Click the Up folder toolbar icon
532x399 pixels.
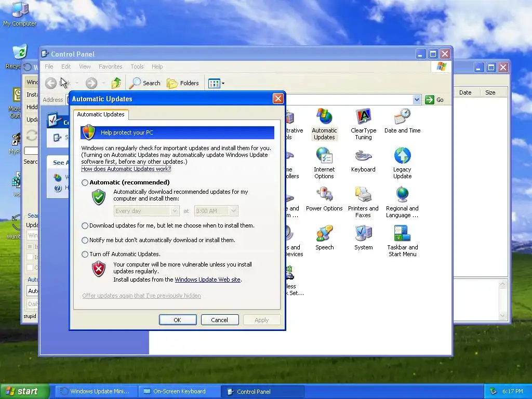point(116,83)
